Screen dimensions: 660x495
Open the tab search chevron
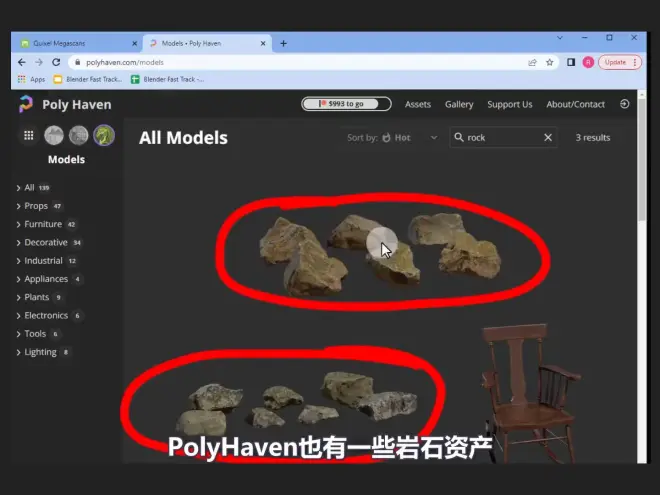click(x=560, y=38)
